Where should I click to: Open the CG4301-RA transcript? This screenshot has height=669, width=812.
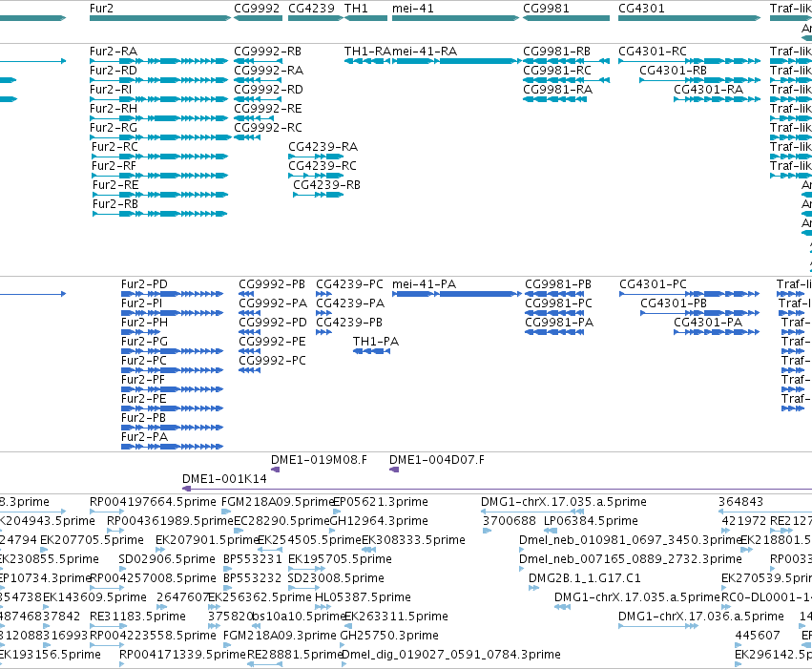[x=718, y=99]
